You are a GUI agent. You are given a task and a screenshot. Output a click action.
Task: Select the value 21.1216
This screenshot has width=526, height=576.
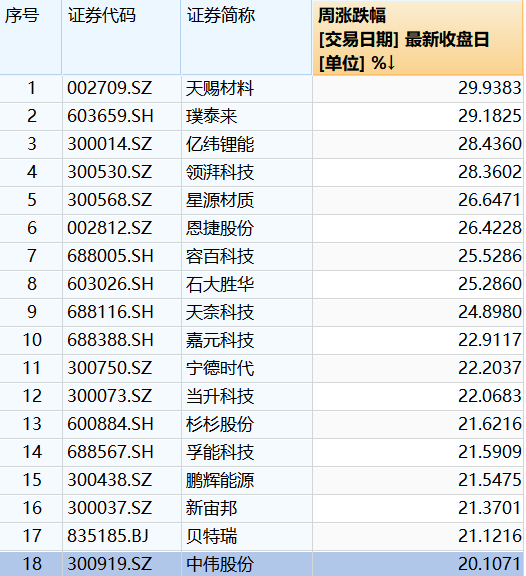point(490,536)
